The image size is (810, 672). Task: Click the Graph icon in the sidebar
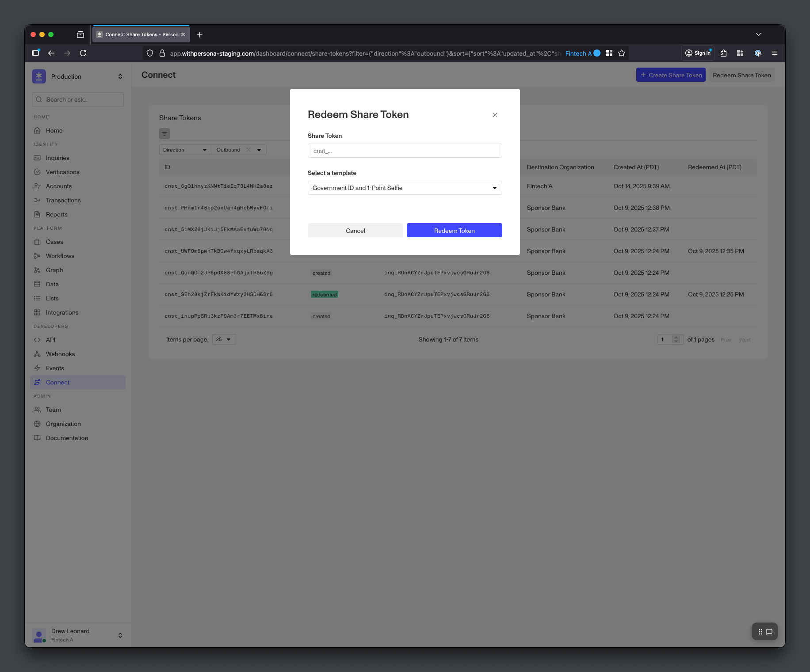[x=38, y=270]
